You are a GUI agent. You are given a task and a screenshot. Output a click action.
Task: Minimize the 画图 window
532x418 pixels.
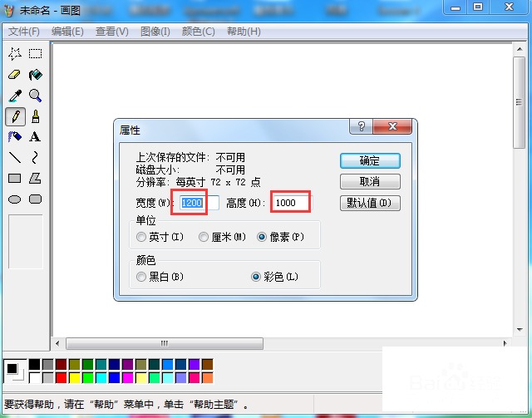pos(456,7)
